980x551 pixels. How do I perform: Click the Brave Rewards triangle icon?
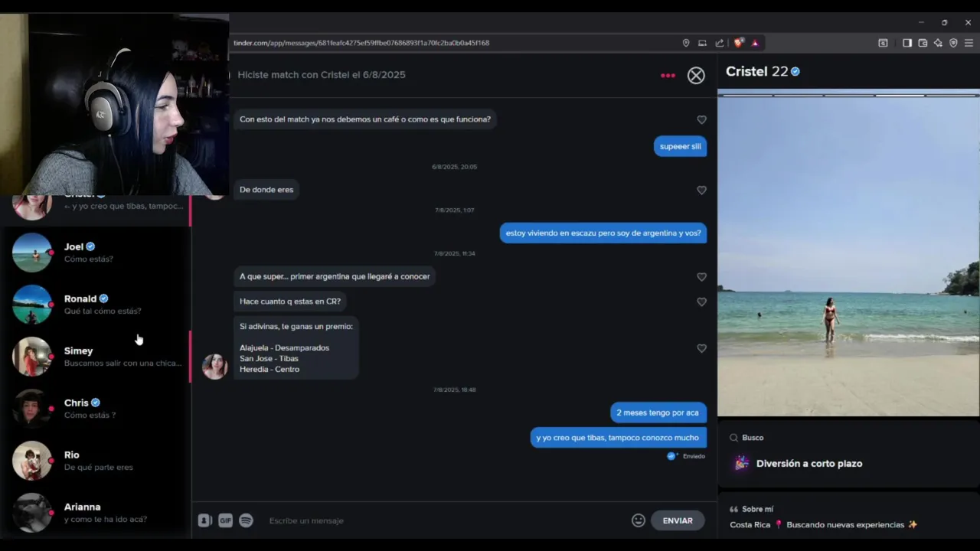[x=755, y=43]
